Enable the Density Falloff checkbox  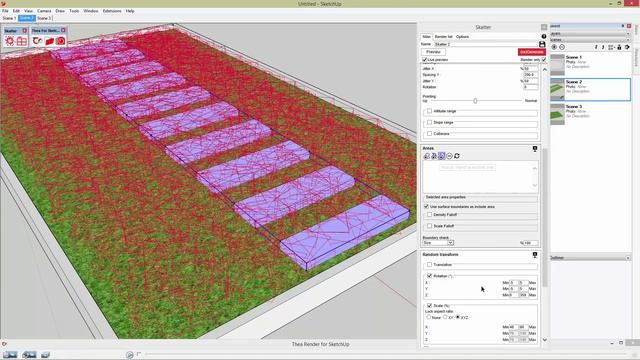pos(429,214)
